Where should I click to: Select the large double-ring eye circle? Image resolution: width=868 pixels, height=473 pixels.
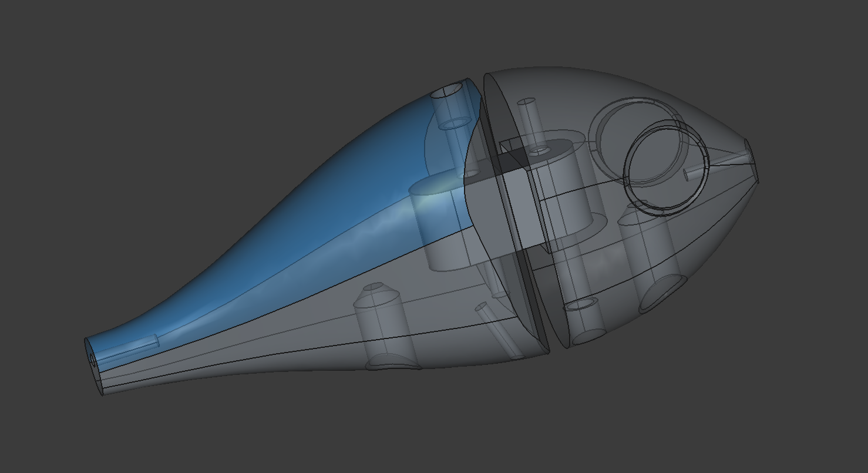tap(665, 169)
